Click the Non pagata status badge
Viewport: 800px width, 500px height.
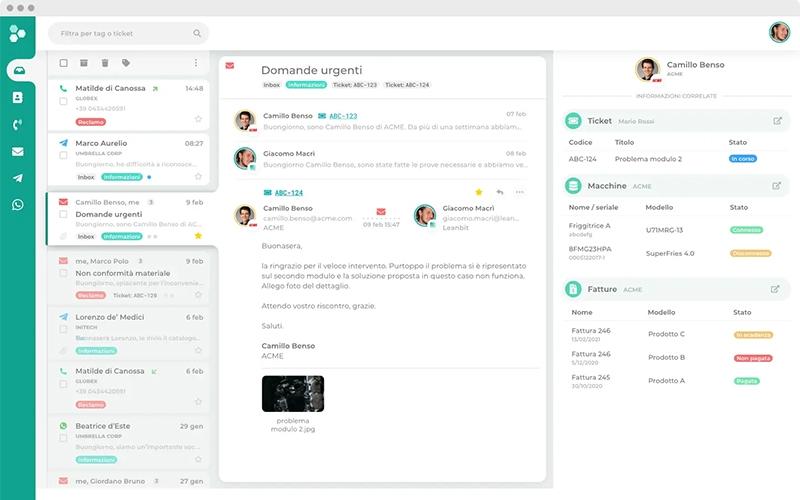pyautogui.click(x=753, y=358)
